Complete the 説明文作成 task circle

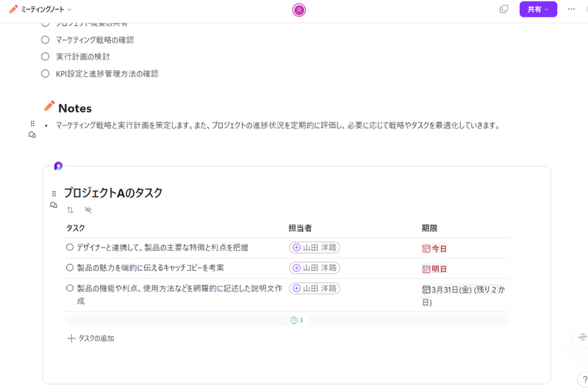pyautogui.click(x=70, y=288)
